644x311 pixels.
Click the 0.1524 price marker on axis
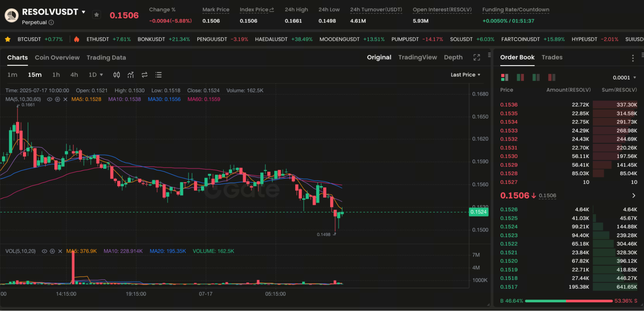pyautogui.click(x=478, y=212)
